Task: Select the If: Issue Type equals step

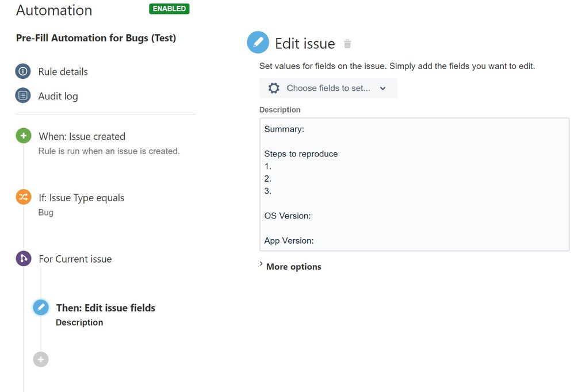Action: (81, 198)
